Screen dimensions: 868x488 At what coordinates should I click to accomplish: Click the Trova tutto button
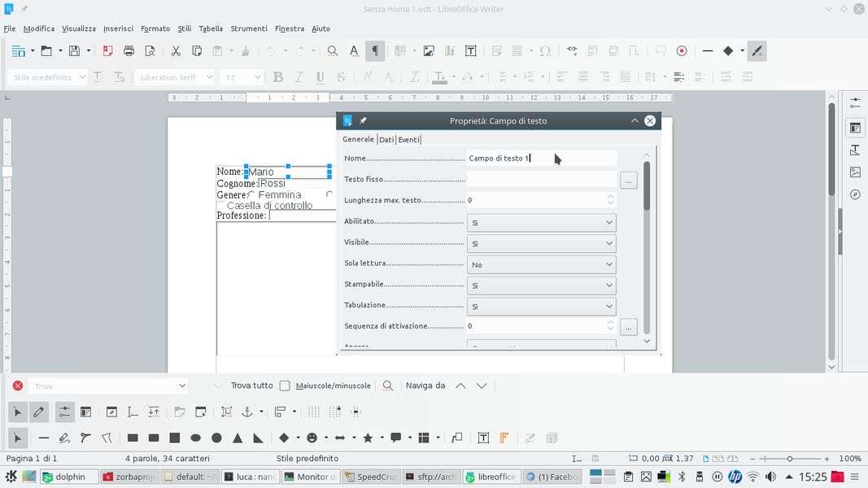(251, 386)
